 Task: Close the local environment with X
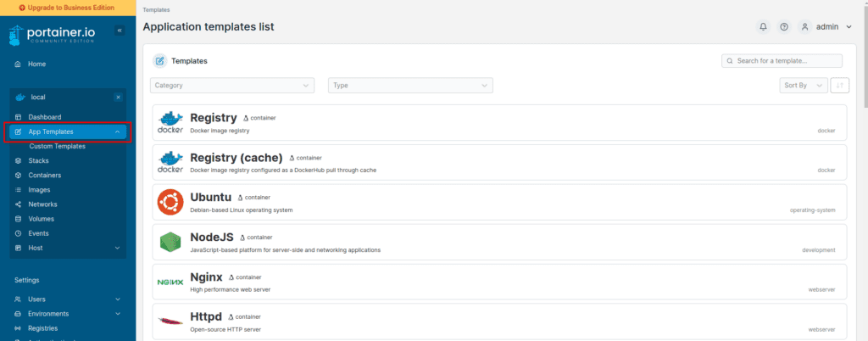tap(118, 98)
